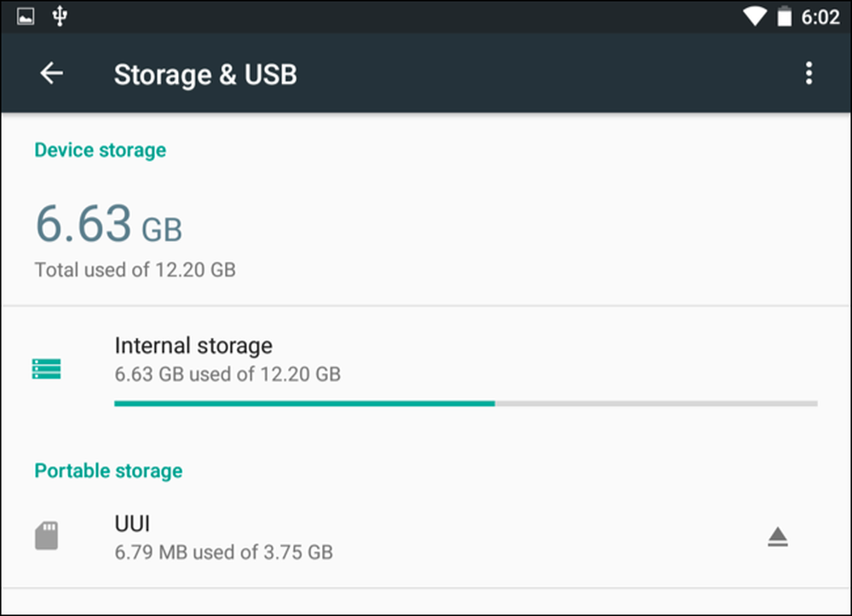The width and height of the screenshot is (852, 616).
Task: Tap the back arrow in header
Action: (52, 73)
